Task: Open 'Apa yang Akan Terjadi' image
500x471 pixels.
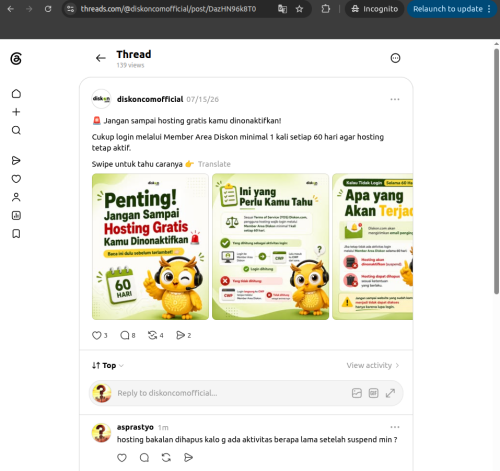Action: 373,247
